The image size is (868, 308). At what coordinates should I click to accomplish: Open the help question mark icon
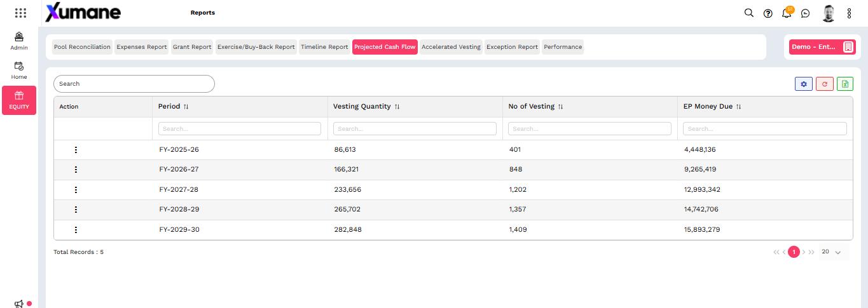(x=768, y=13)
